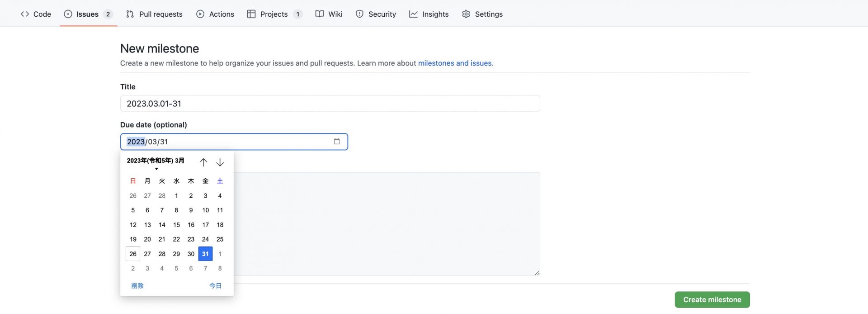The width and height of the screenshot is (868, 314).
Task: Open the Insights tab
Action: [429, 14]
